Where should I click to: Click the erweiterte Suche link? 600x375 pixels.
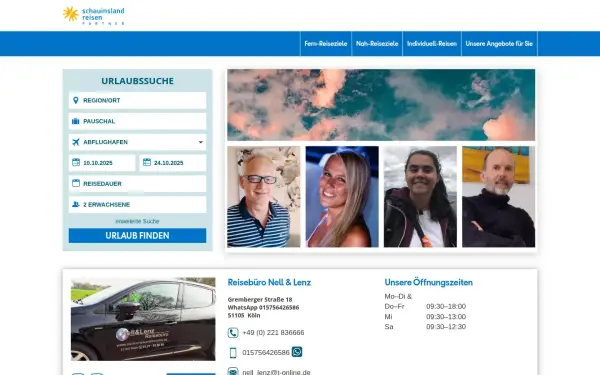click(x=137, y=221)
